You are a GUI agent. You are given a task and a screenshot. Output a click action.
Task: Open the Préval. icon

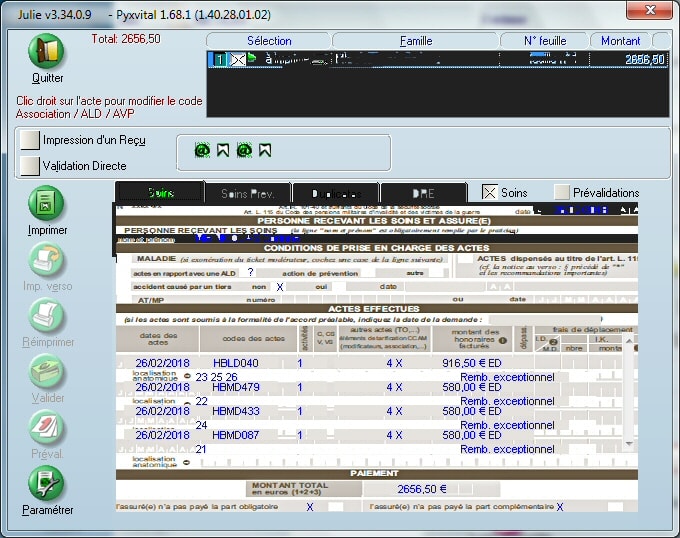(x=47, y=427)
